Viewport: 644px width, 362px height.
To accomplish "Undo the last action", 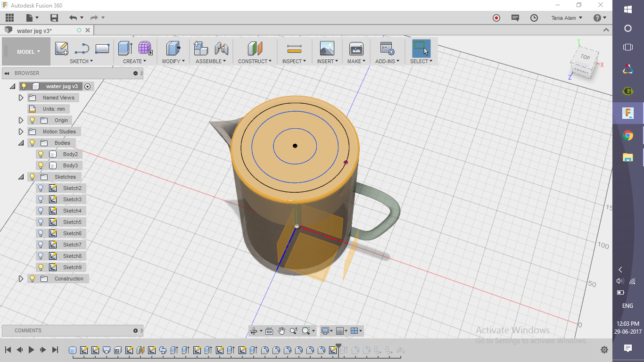I will coord(73,18).
